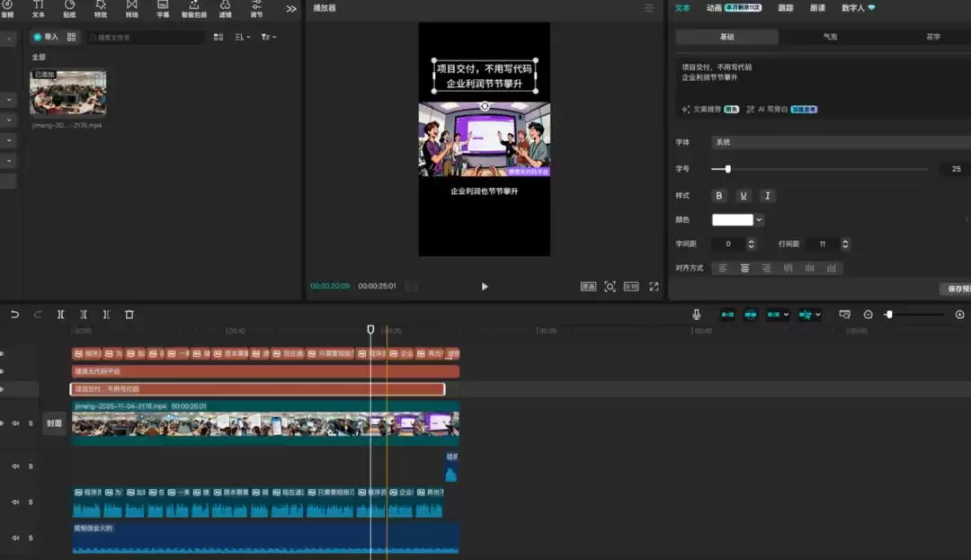Click the microphone voiceover record icon
The image size is (971, 560).
coord(696,315)
